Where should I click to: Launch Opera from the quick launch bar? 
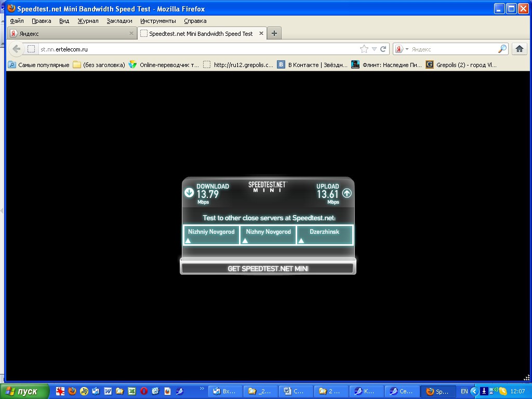[144, 391]
